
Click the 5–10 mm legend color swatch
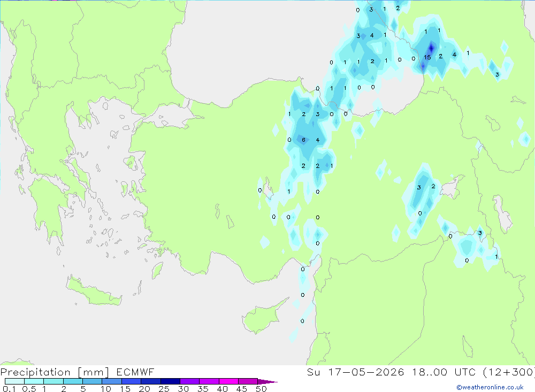(x=92, y=381)
